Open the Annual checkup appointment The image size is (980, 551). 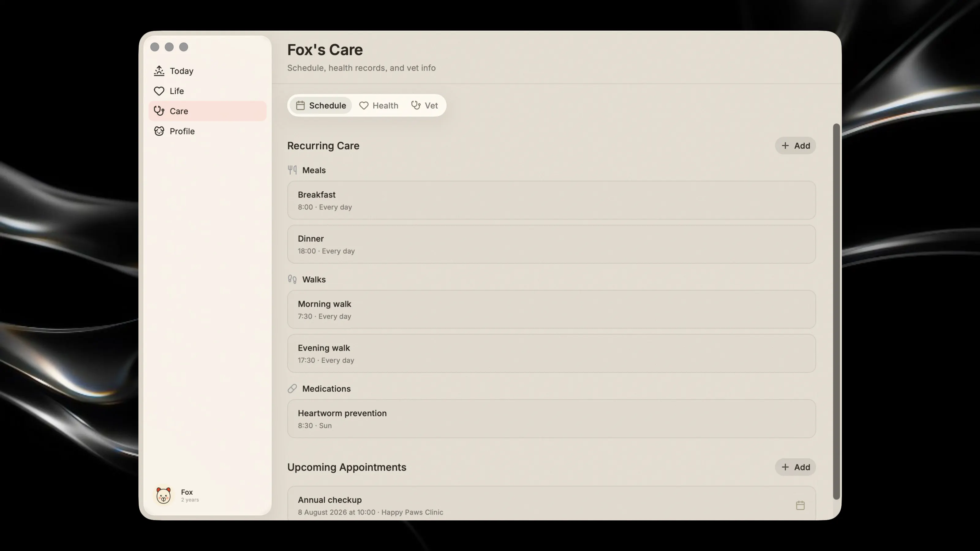[551, 503]
